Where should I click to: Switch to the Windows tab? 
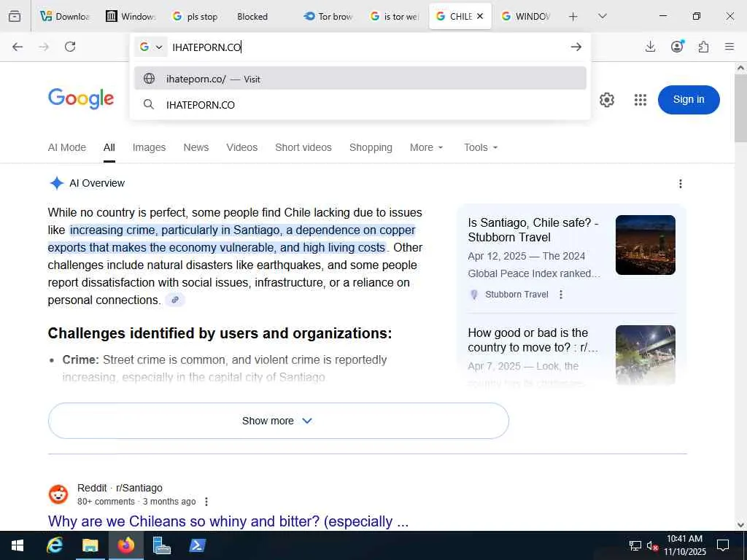131,16
